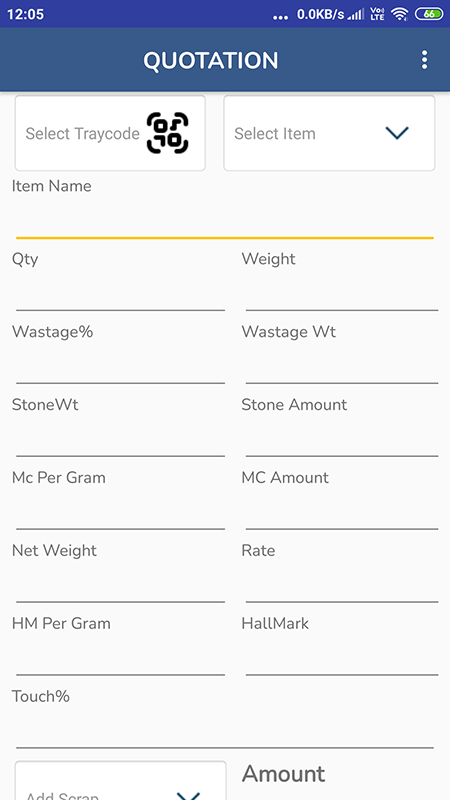This screenshot has height=800, width=450.
Task: Select the Wastage Wt field
Action: point(342,364)
